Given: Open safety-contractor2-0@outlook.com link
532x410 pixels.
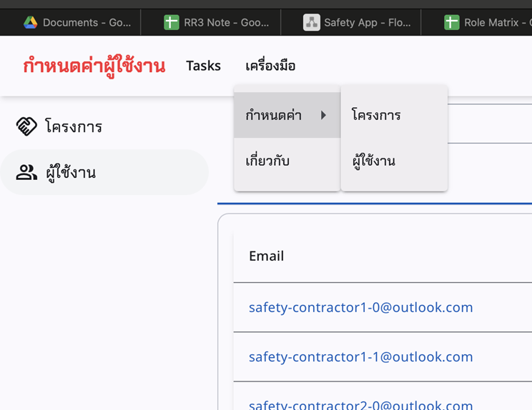Looking at the screenshot, I should click(x=360, y=405).
